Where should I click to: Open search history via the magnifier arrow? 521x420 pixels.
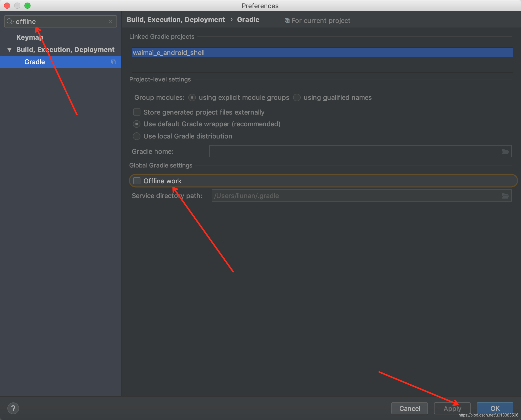click(10, 21)
